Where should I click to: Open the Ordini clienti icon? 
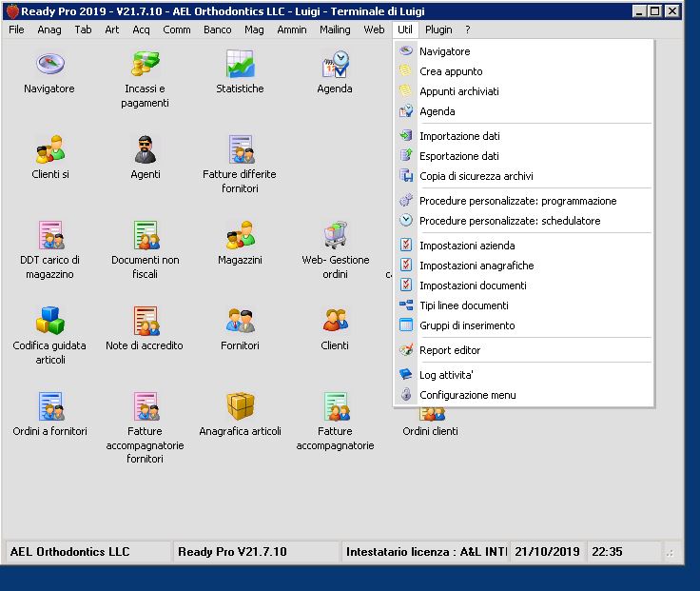(431, 415)
